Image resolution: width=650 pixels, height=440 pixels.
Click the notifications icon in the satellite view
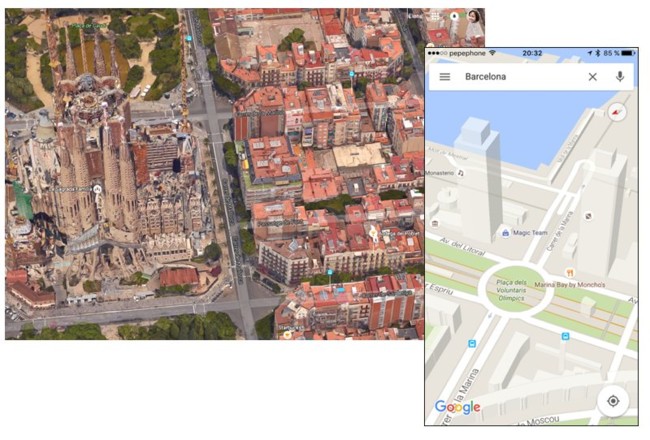click(x=454, y=16)
